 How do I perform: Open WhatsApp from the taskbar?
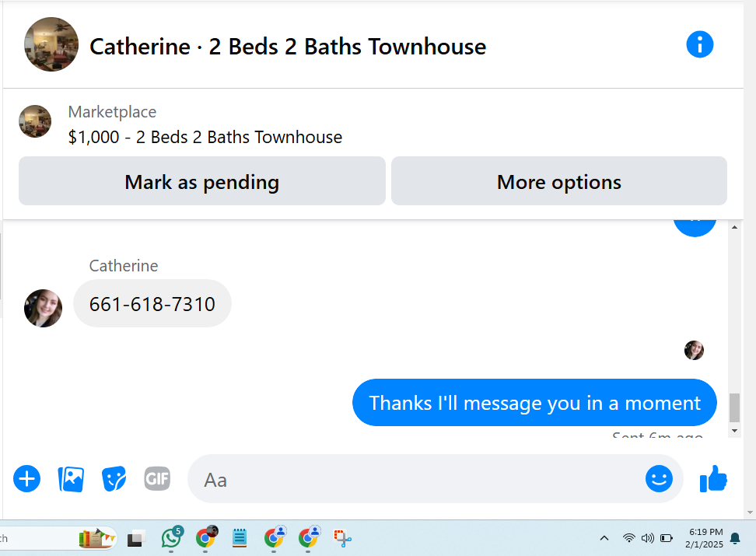(x=172, y=537)
